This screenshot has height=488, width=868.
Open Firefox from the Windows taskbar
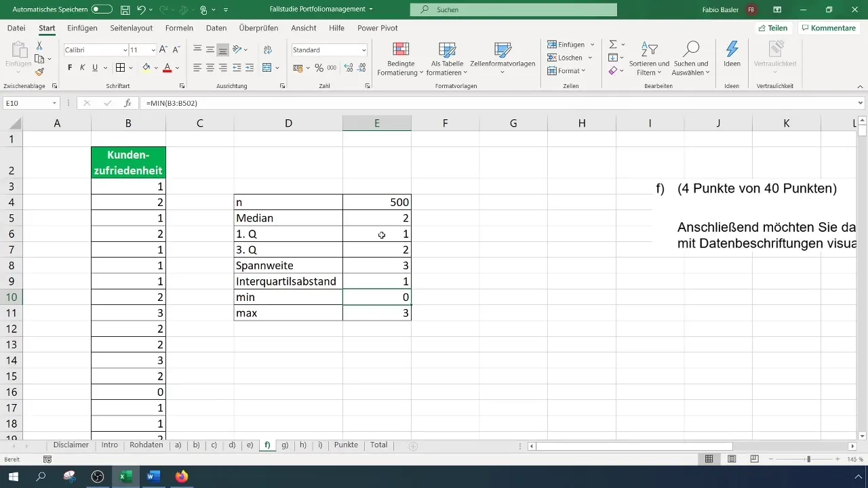click(181, 476)
